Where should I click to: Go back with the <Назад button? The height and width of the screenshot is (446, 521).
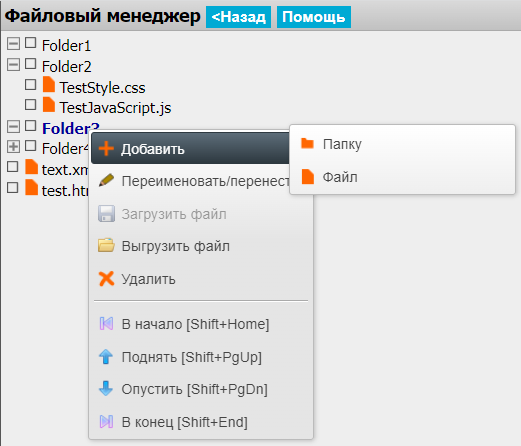click(238, 17)
